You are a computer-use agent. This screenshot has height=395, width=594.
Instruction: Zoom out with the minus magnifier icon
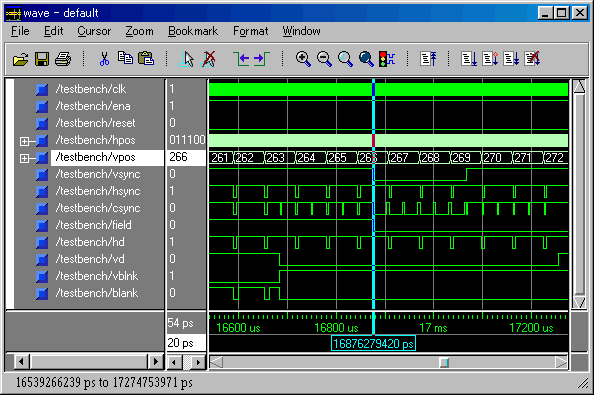(x=324, y=59)
